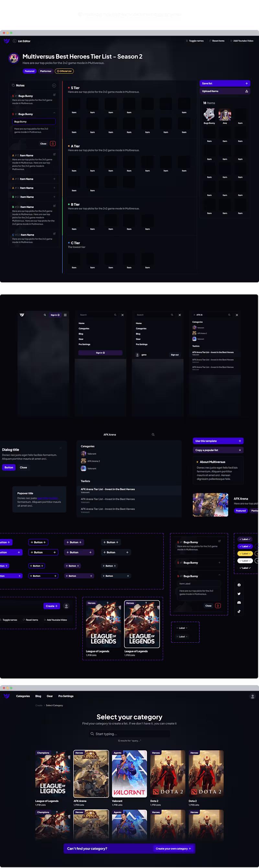Click the Facebook social icon
This screenshot has height=868, width=259.
click(239, 585)
